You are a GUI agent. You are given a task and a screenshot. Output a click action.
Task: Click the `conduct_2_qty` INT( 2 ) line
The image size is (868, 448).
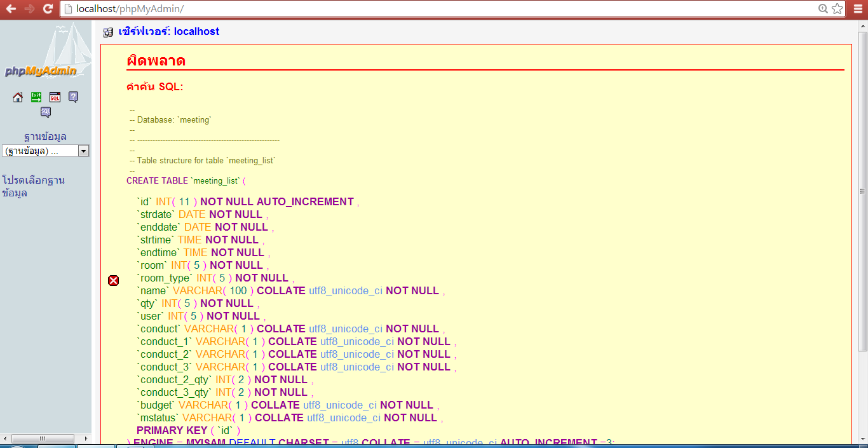(x=225, y=379)
